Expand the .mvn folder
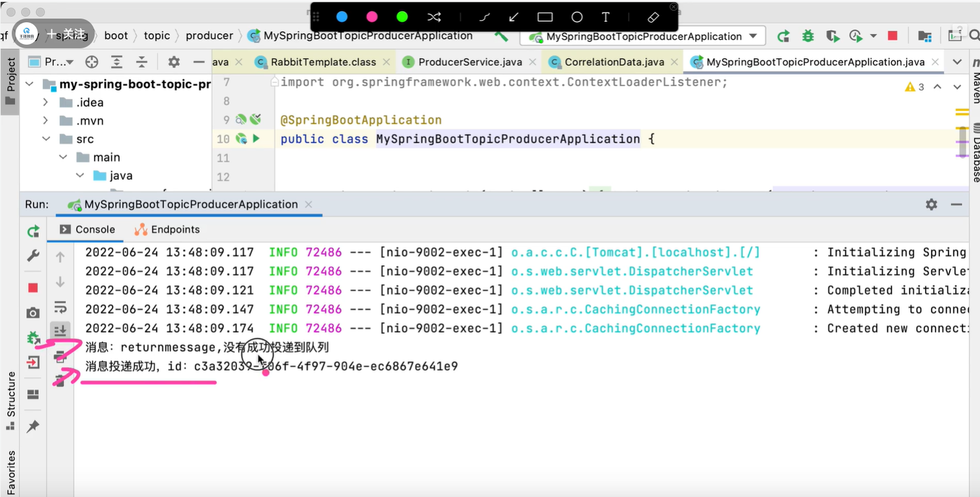This screenshot has height=497, width=980. [x=45, y=120]
